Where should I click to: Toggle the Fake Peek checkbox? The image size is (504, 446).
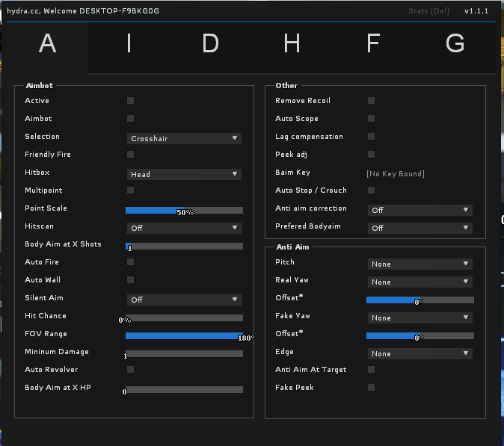372,388
